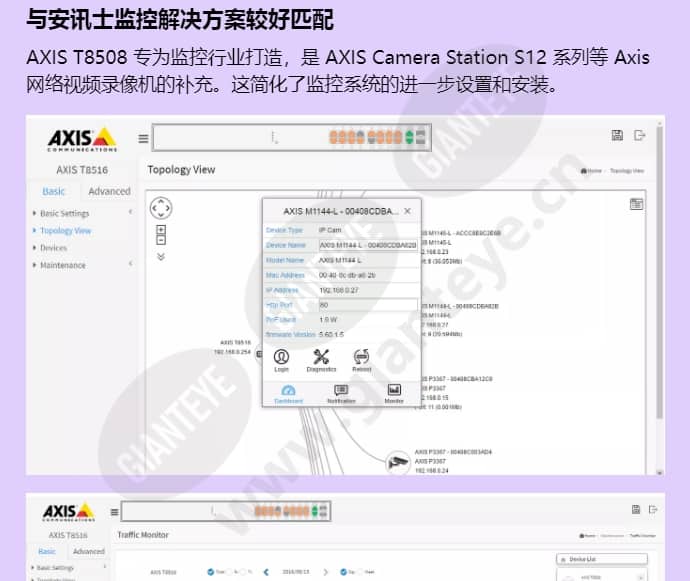Click the switch port panel in Topology View header

pos(291,137)
